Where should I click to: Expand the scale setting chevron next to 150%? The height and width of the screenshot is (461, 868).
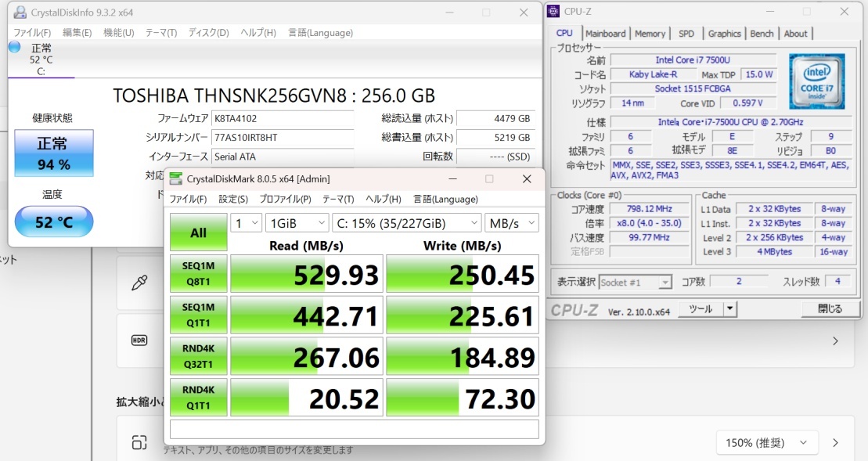(835, 443)
